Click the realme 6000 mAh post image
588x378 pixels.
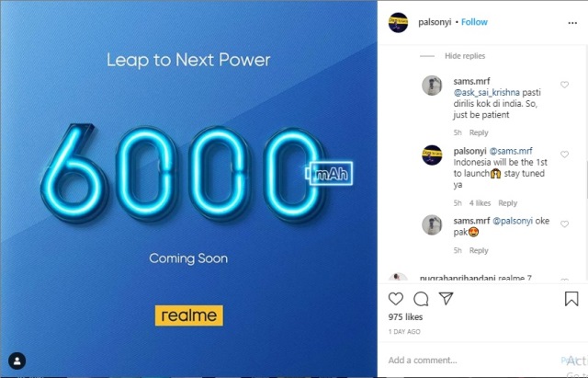188,189
